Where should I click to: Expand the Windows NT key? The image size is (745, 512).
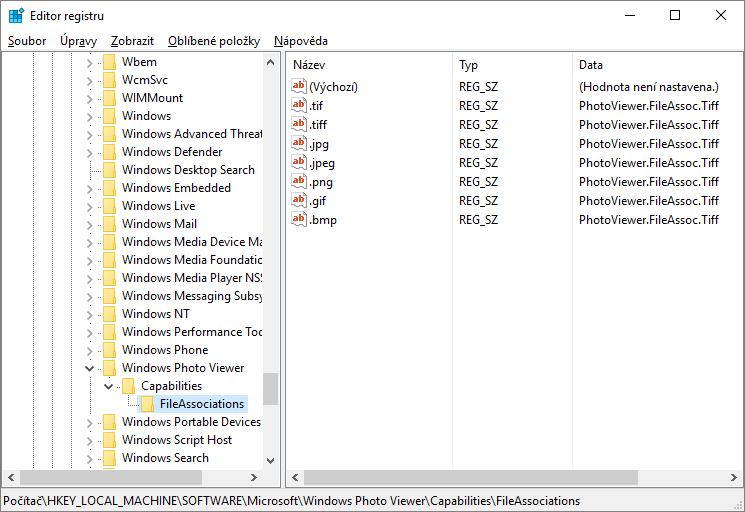[x=89, y=314]
